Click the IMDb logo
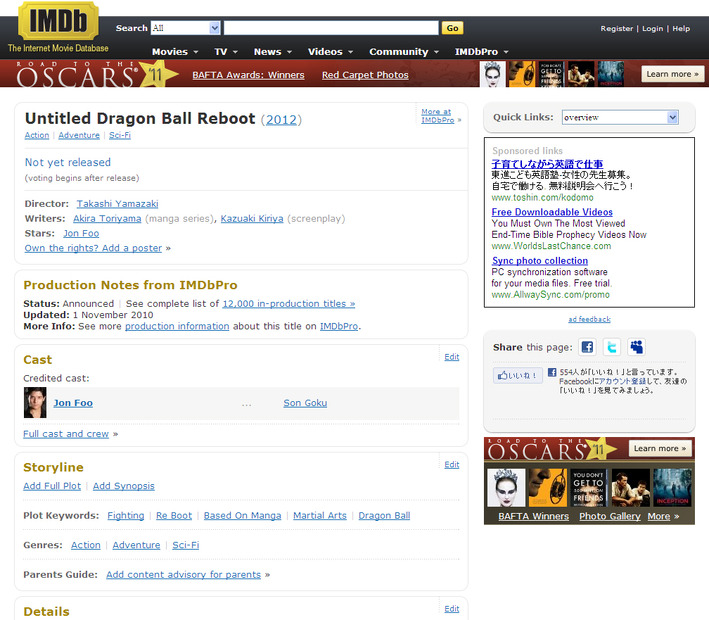Image resolution: width=709 pixels, height=620 pixels. click(x=58, y=21)
